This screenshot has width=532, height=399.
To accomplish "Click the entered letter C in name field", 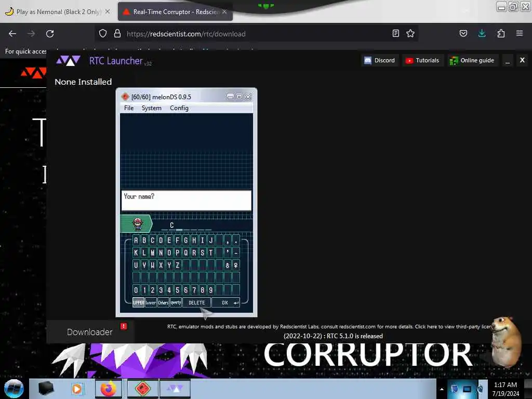I will pyautogui.click(x=171, y=225).
